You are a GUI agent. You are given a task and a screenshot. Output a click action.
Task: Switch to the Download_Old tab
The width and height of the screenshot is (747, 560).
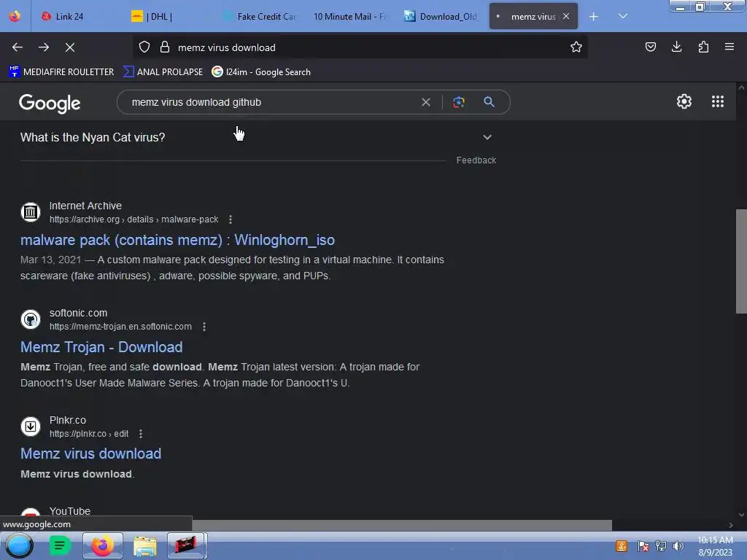[440, 17]
